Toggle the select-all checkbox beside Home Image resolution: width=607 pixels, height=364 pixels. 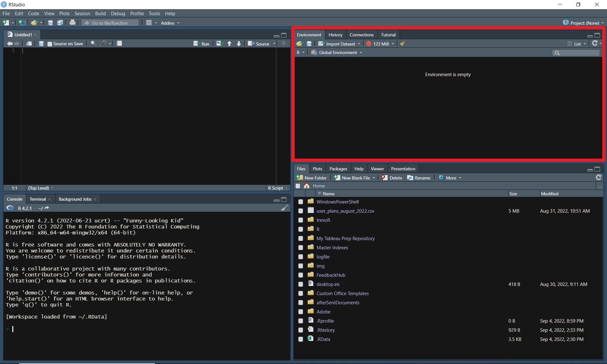pyautogui.click(x=298, y=186)
